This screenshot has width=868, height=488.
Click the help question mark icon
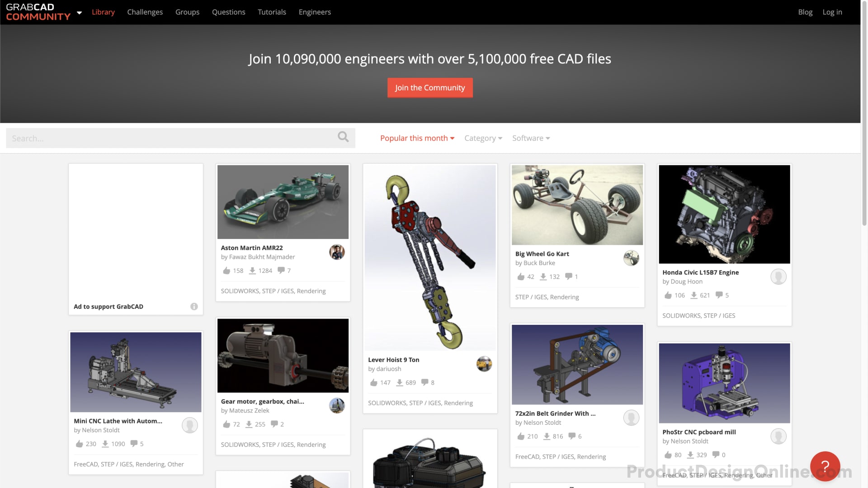pyautogui.click(x=825, y=466)
